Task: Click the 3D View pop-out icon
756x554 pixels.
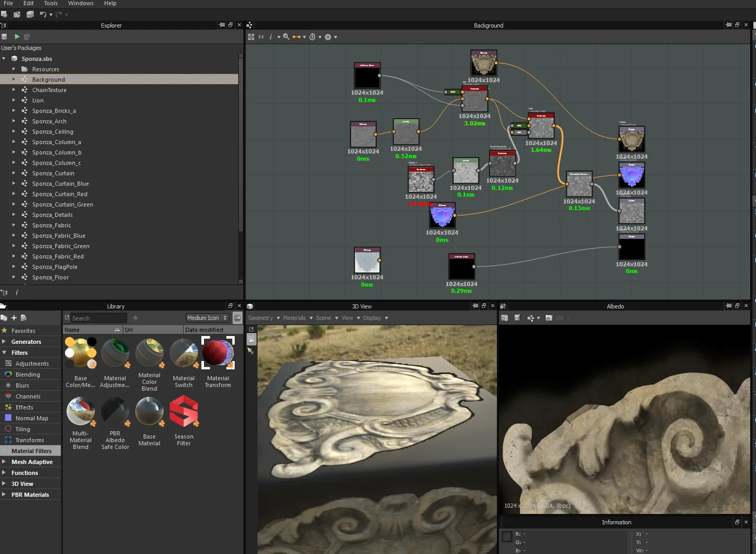Action: pyautogui.click(x=251, y=329)
